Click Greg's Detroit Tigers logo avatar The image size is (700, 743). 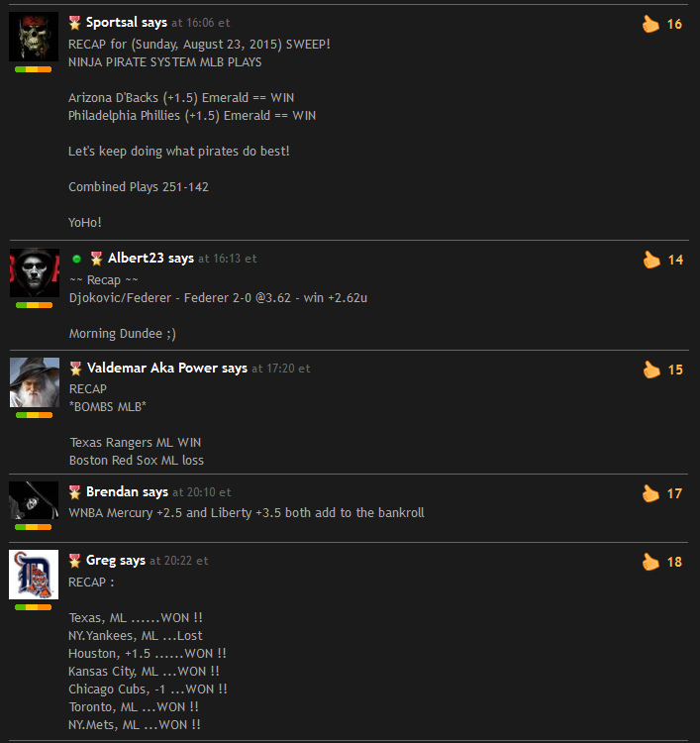[34, 575]
